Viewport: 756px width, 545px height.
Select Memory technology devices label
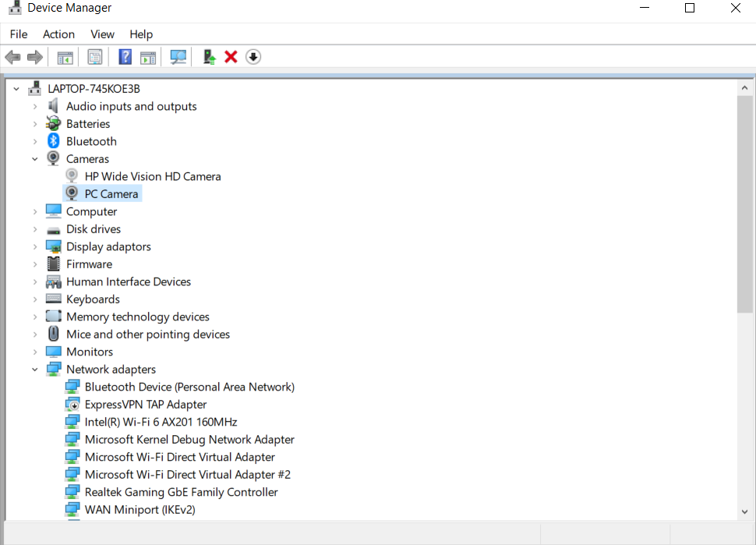click(x=138, y=317)
